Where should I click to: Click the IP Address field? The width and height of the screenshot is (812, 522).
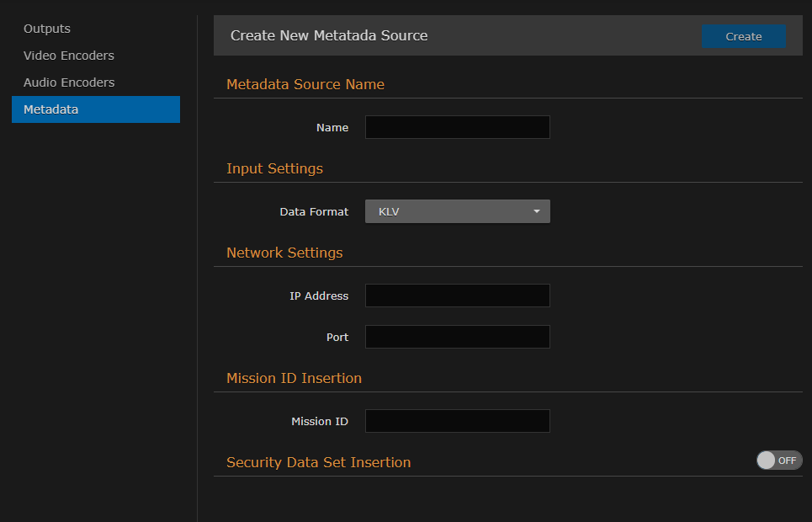coord(457,296)
